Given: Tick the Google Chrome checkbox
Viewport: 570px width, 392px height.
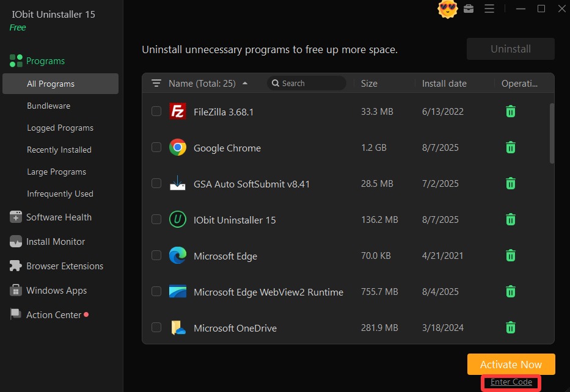Looking at the screenshot, I should (156, 147).
